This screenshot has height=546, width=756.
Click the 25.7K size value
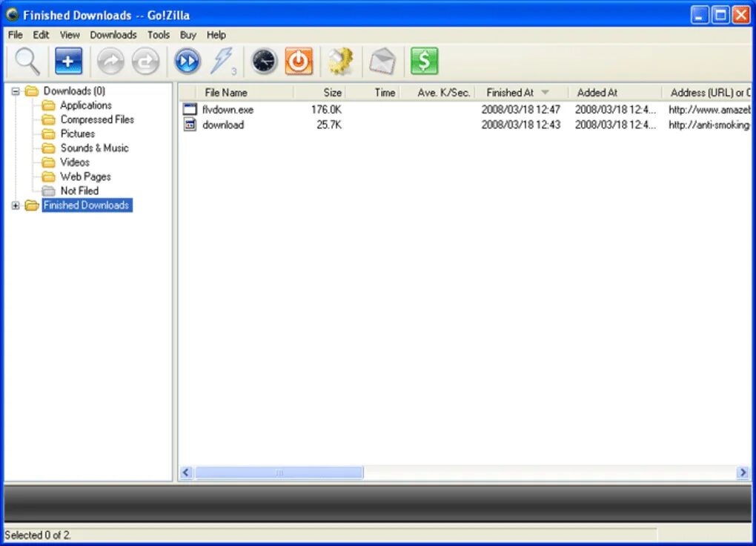click(329, 125)
